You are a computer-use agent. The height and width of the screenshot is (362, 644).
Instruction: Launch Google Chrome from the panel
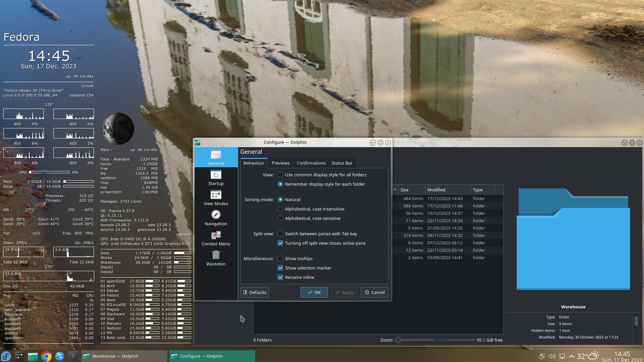pos(46,356)
